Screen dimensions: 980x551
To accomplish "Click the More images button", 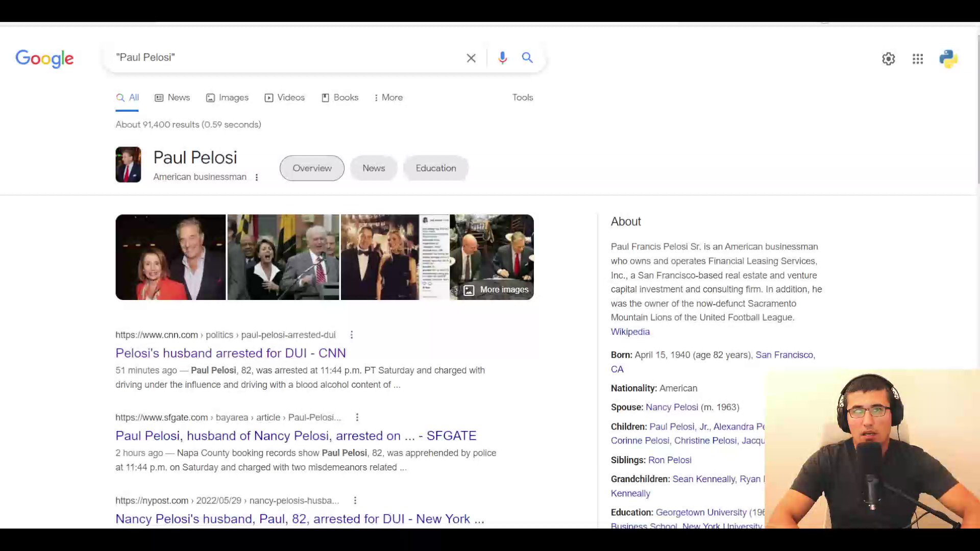I will [496, 290].
